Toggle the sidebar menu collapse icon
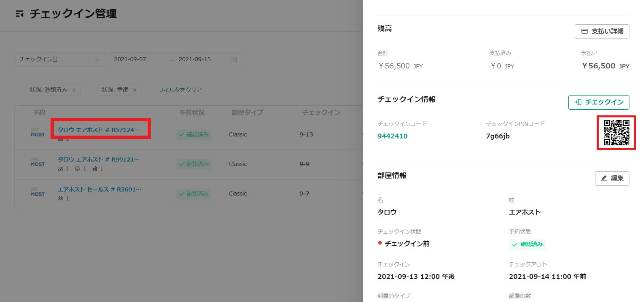Image resolution: width=644 pixels, height=302 pixels. pos(19,14)
